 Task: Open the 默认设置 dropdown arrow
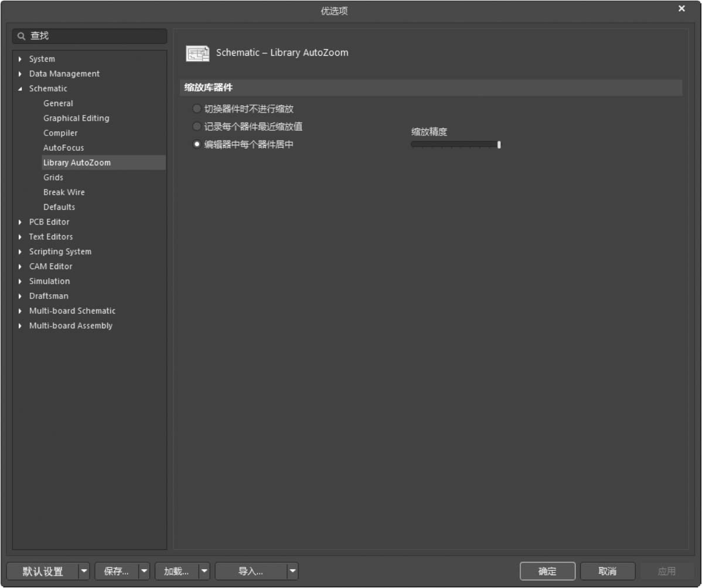coord(84,571)
